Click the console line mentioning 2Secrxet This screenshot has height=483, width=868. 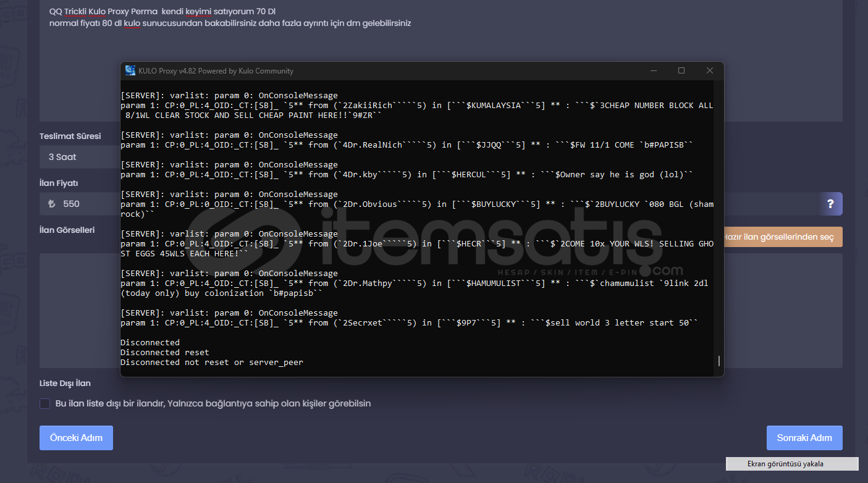pos(410,323)
